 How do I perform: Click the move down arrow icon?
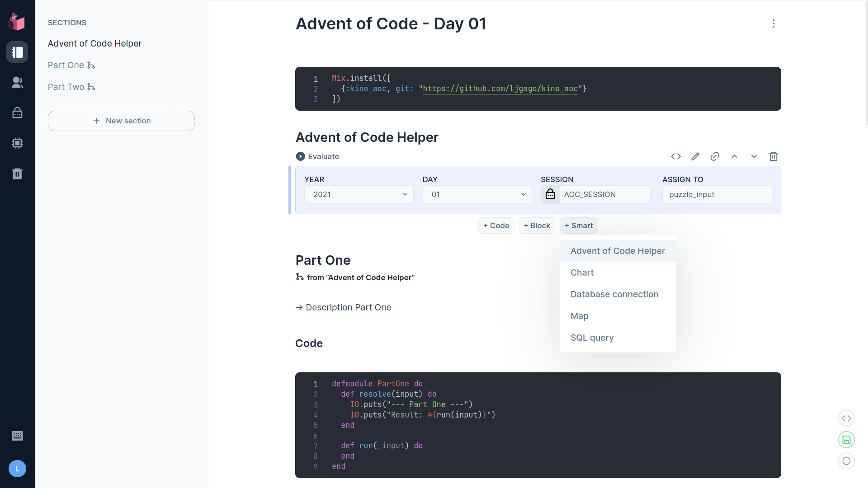coord(754,156)
